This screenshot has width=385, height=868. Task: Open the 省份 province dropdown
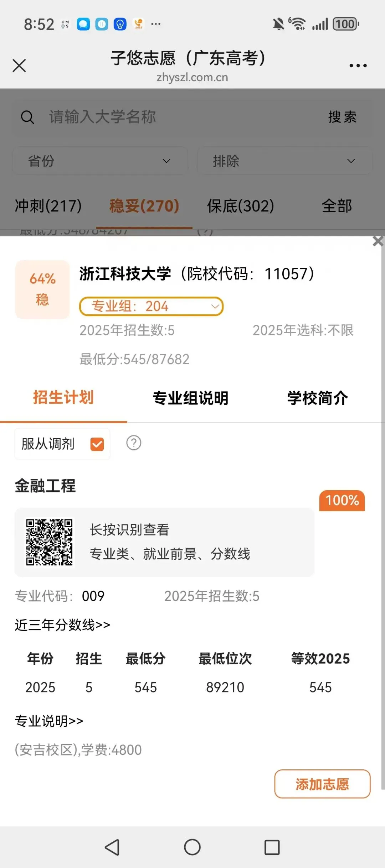[100, 161]
